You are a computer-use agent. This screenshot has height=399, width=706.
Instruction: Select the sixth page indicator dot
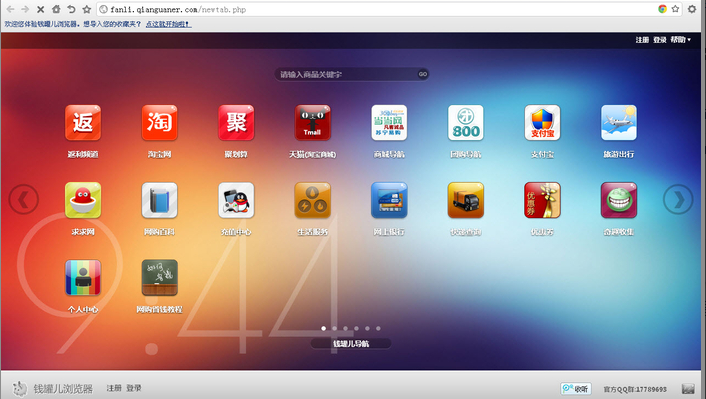378,328
